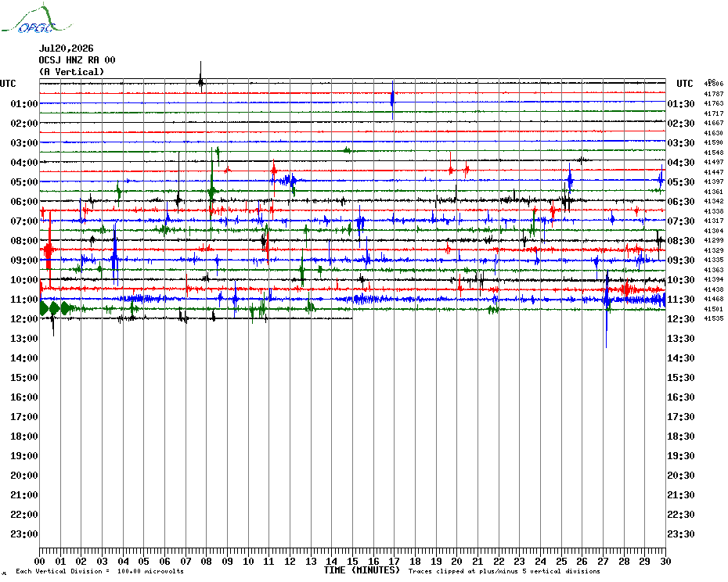The width and height of the screenshot is (728, 582).
Task: Click the 11:00 hour label
Action: pyautogui.click(x=24, y=300)
